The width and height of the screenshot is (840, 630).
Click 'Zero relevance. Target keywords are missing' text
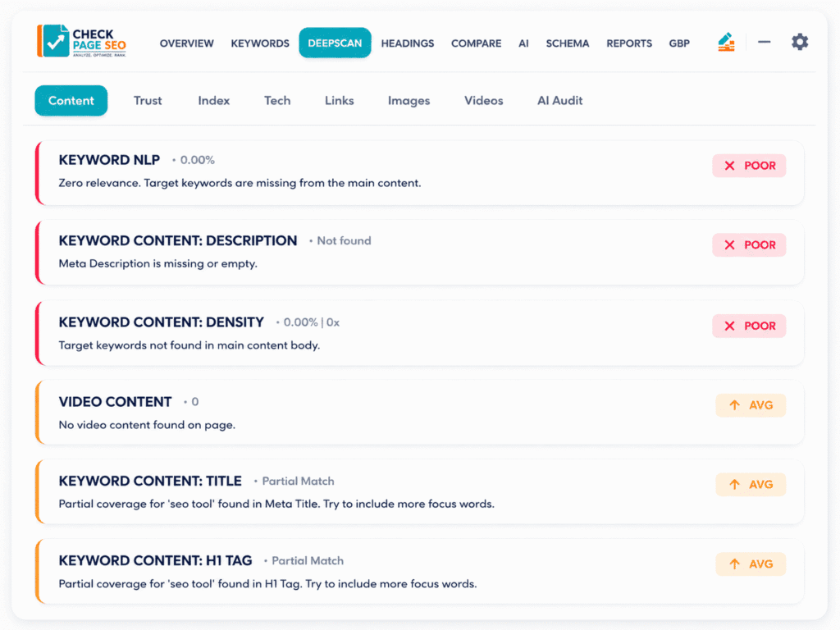point(240,183)
